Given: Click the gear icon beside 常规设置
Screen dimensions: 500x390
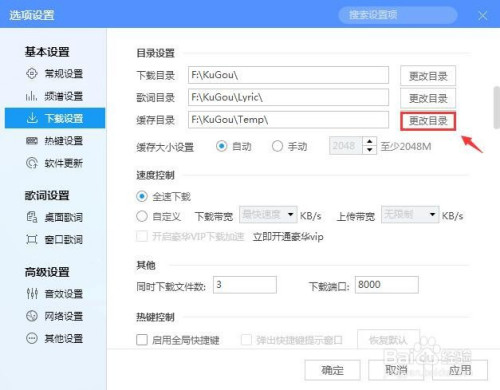Looking at the screenshot, I should [x=32, y=73].
